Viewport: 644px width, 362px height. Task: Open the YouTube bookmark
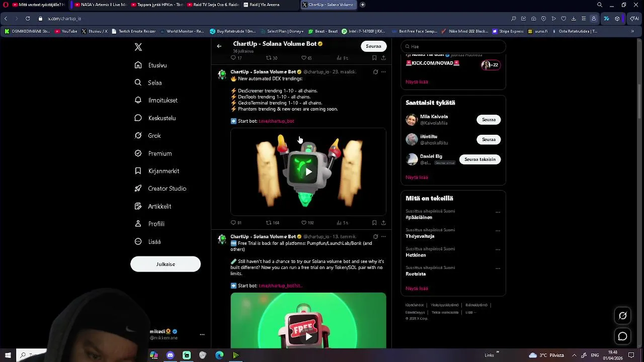(66, 31)
